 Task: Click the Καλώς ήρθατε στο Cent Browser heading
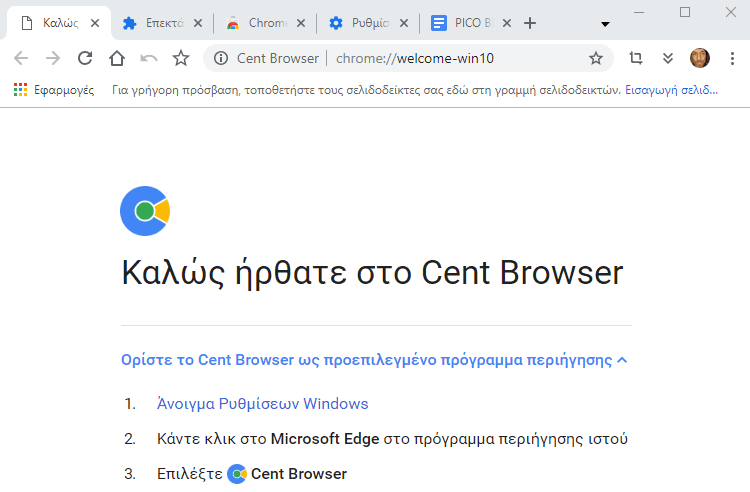(x=372, y=273)
